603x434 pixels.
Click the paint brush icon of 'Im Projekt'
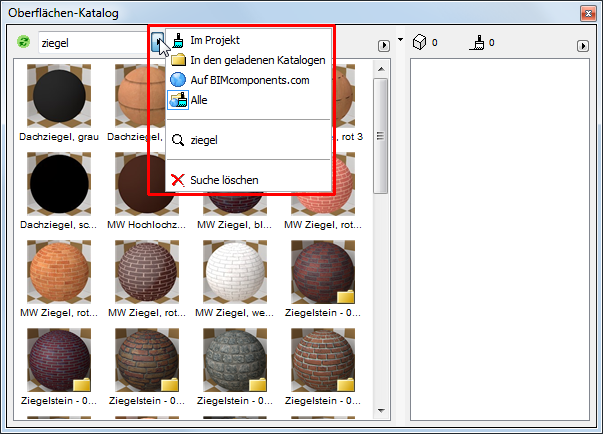(178, 40)
